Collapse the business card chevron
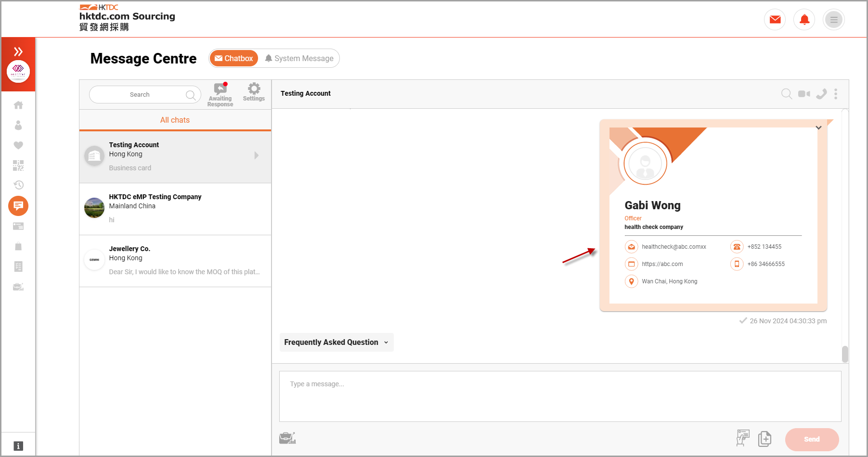The image size is (868, 457). (818, 128)
